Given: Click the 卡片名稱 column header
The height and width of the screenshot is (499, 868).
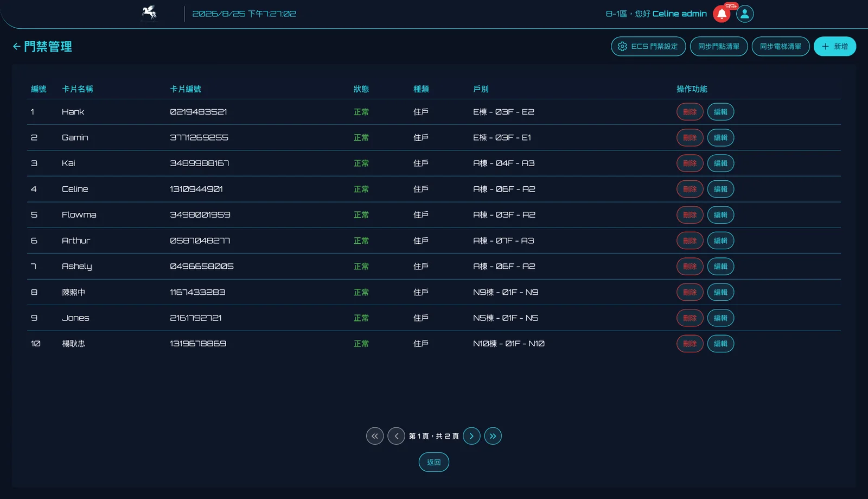Looking at the screenshot, I should tap(78, 89).
